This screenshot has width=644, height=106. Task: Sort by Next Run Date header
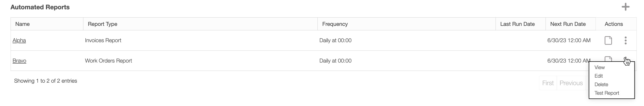point(568,24)
